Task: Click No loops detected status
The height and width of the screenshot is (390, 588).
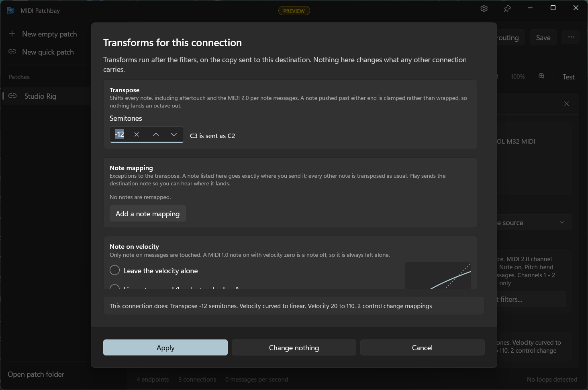Action: pos(552,380)
